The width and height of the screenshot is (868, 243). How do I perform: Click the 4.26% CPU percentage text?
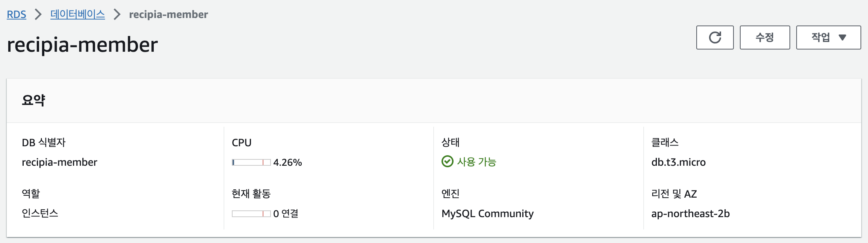click(288, 162)
